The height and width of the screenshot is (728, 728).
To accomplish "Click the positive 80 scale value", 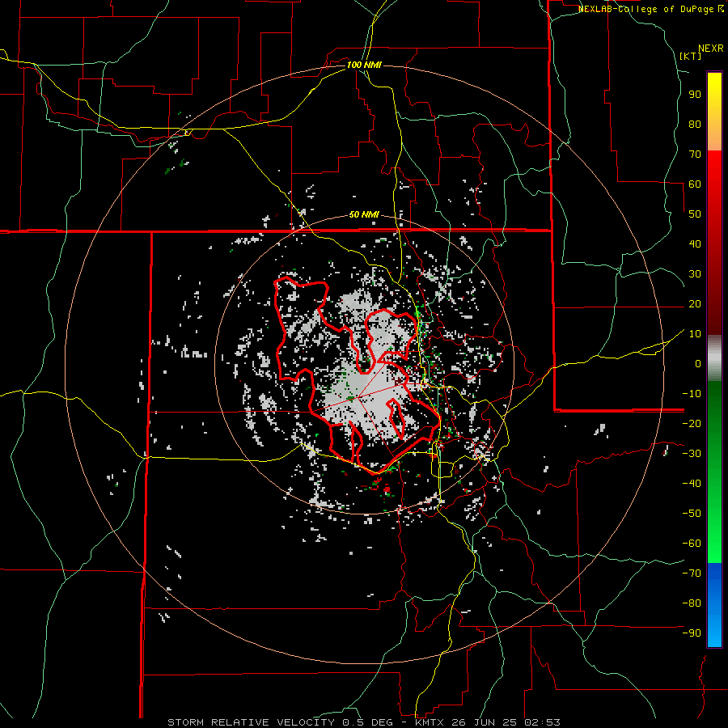I will tap(695, 124).
